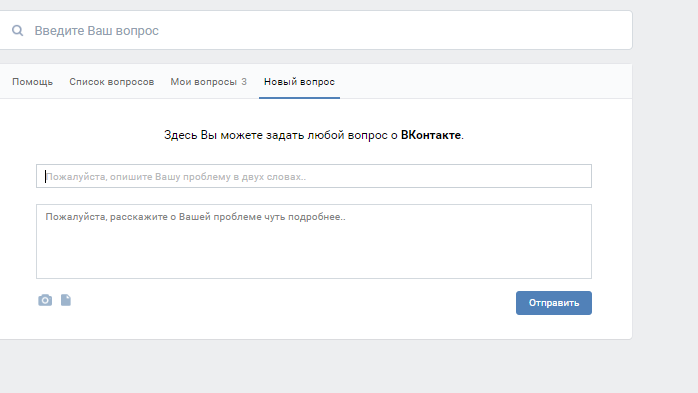Click the bold ВКонтакте word in the heading
Screen dimensions: 698x393
[x=431, y=135]
